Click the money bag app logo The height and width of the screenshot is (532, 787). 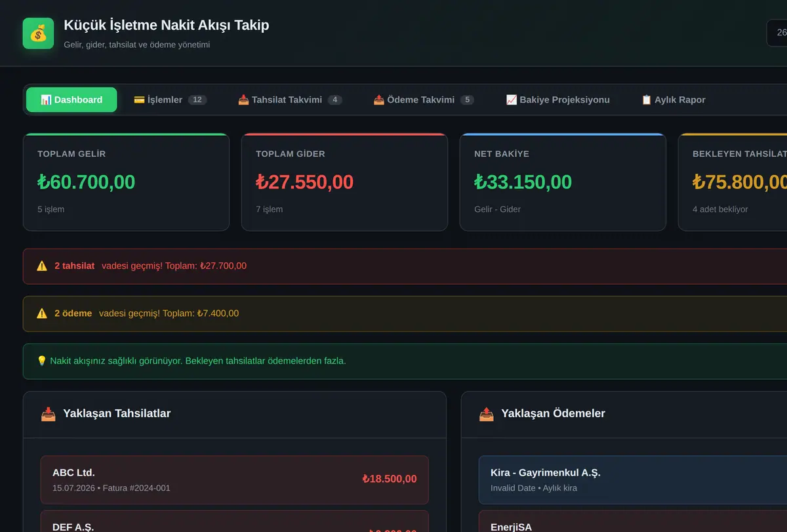38,33
